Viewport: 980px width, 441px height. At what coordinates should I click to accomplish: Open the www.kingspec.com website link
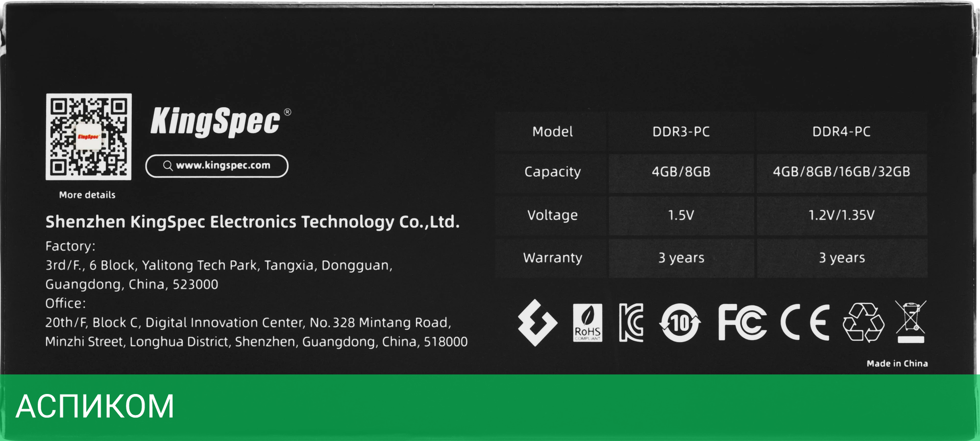pos(217,166)
